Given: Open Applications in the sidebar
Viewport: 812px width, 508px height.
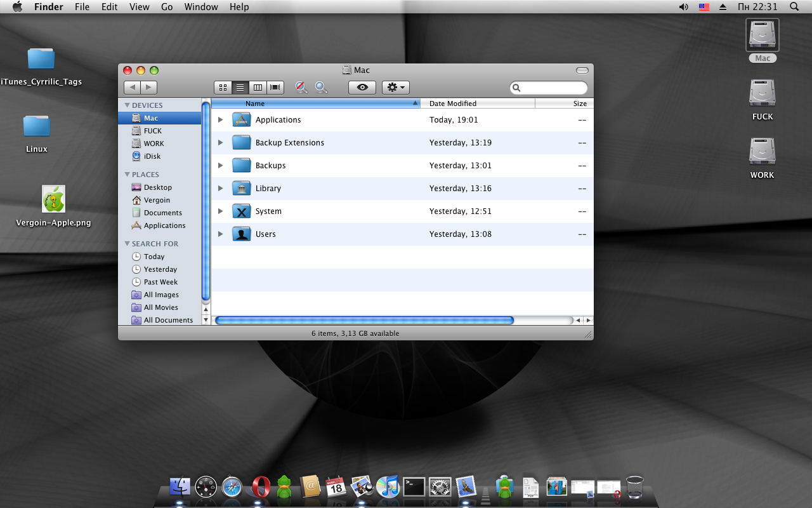Looking at the screenshot, I should point(160,225).
